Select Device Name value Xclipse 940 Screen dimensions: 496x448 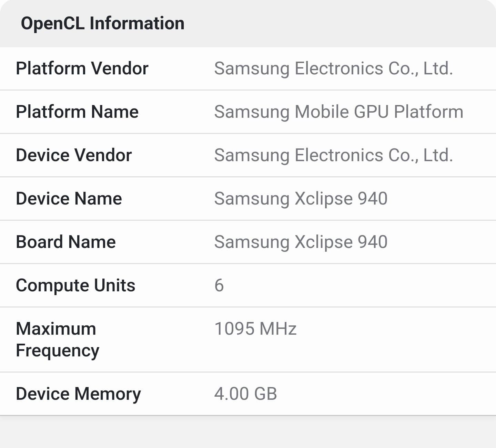coord(301,198)
